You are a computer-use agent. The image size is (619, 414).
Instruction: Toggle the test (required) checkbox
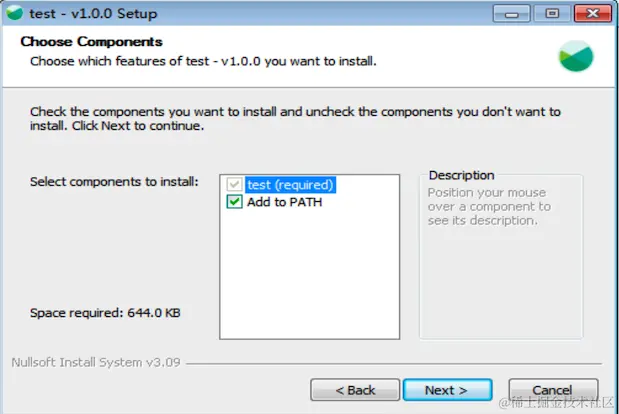click(x=234, y=184)
